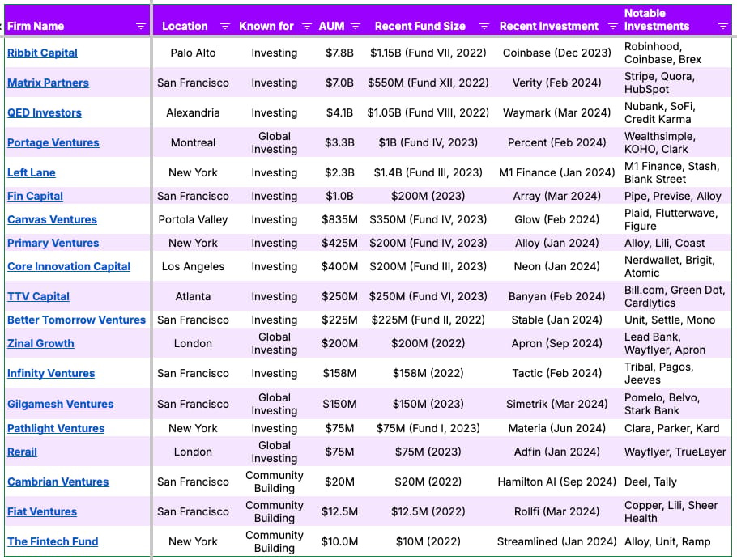Click the Fiat Ventures link
The width and height of the screenshot is (737, 560).
(x=42, y=512)
